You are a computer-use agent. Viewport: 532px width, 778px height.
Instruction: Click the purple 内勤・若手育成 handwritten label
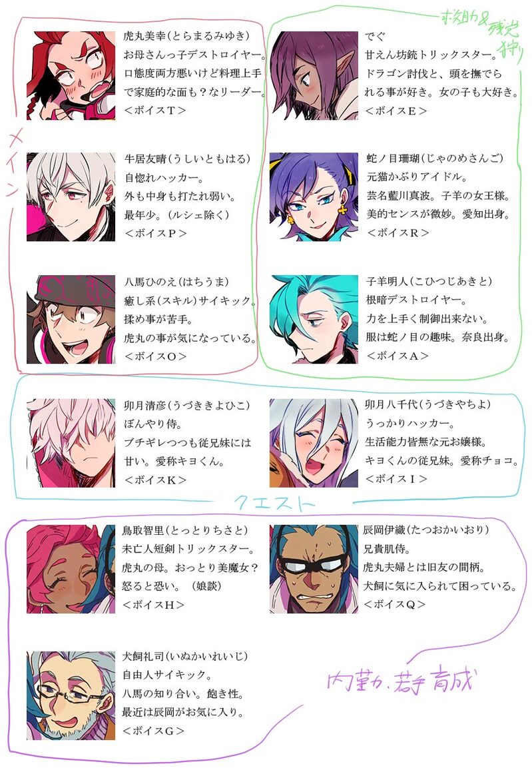(x=401, y=681)
